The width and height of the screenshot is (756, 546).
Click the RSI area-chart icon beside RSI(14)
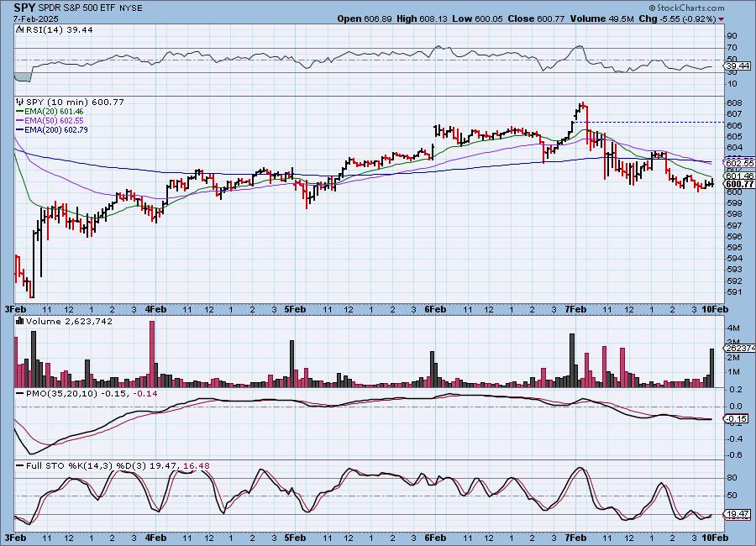click(x=20, y=29)
